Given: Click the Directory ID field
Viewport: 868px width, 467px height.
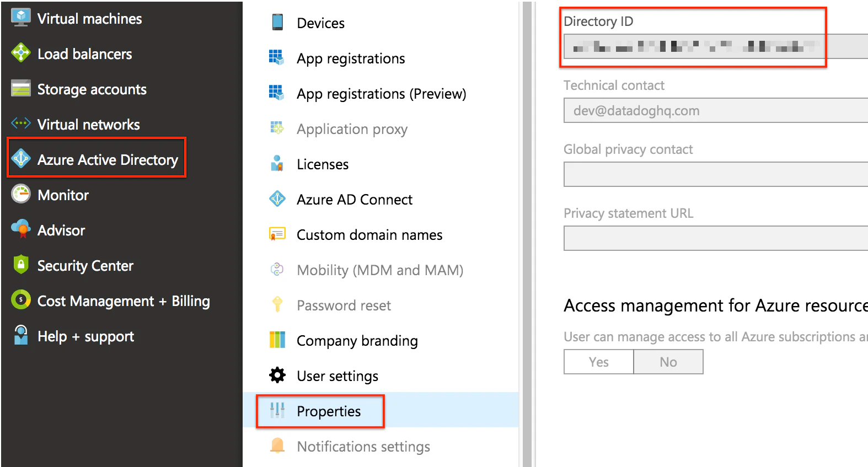Looking at the screenshot, I should [x=716, y=46].
